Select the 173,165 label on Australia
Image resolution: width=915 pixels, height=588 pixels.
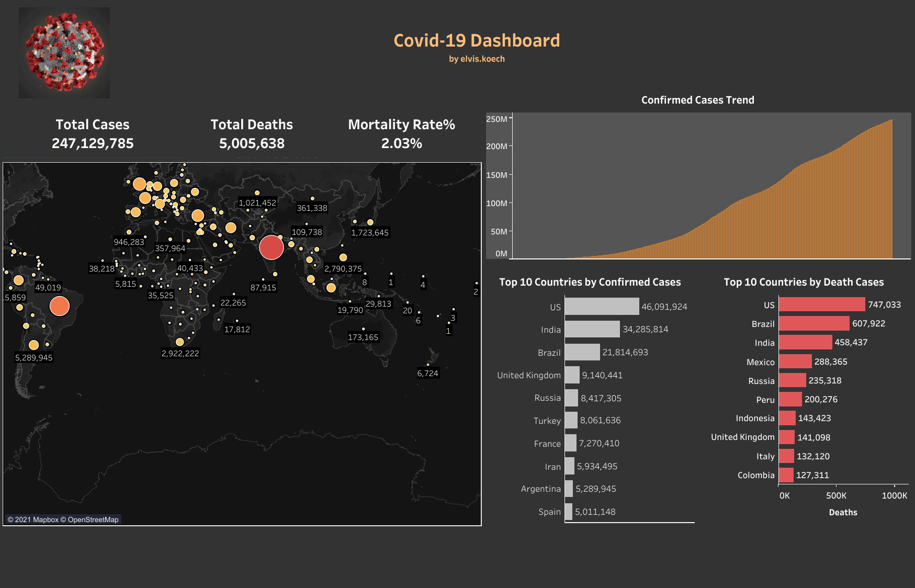[363, 337]
